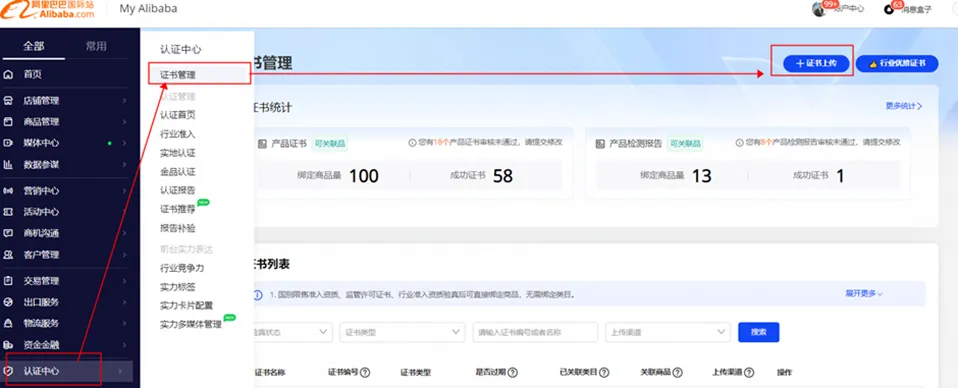
Task: Click the 出口服务 globe icon
Action: [9, 302]
